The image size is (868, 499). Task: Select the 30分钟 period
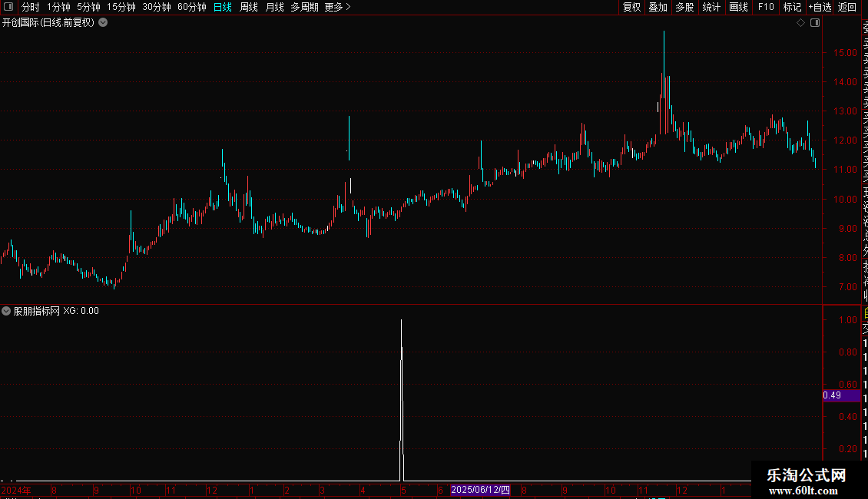click(x=157, y=7)
